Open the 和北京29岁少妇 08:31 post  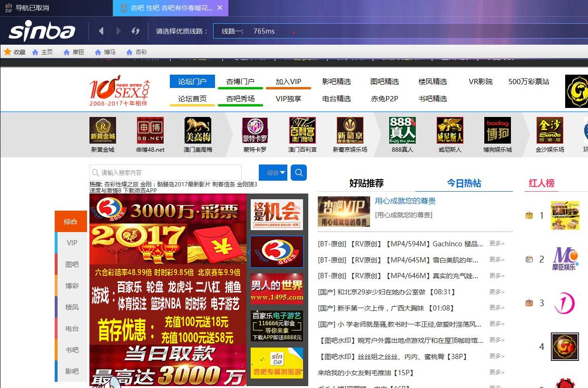tap(387, 292)
